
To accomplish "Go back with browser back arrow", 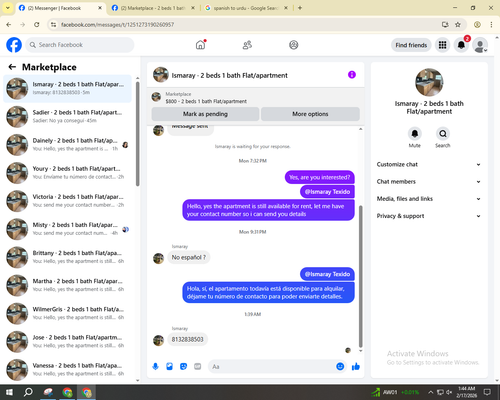I will coord(9,24).
